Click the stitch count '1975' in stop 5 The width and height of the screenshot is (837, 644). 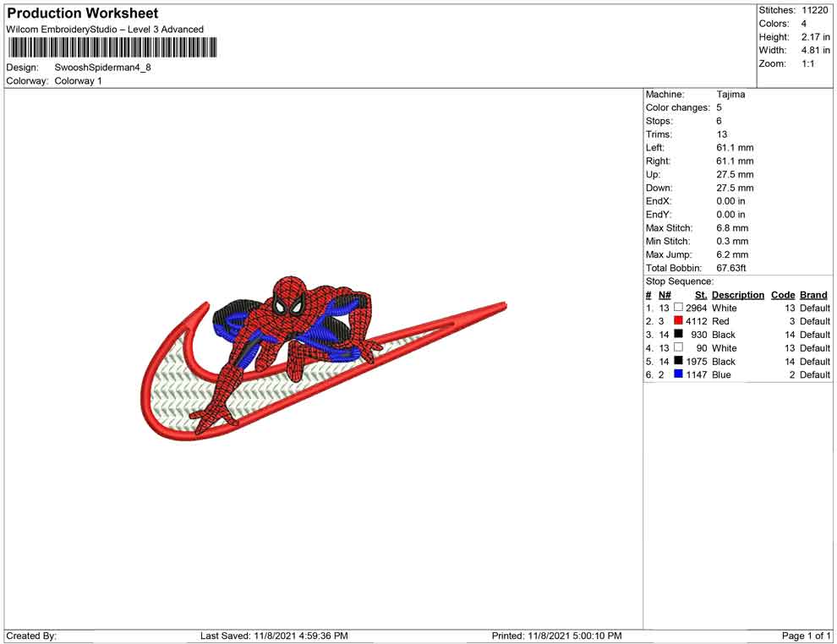(x=696, y=361)
